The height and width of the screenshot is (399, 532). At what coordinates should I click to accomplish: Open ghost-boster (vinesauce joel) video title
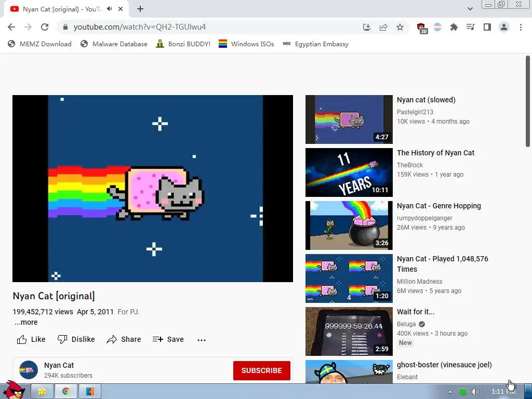(444, 365)
